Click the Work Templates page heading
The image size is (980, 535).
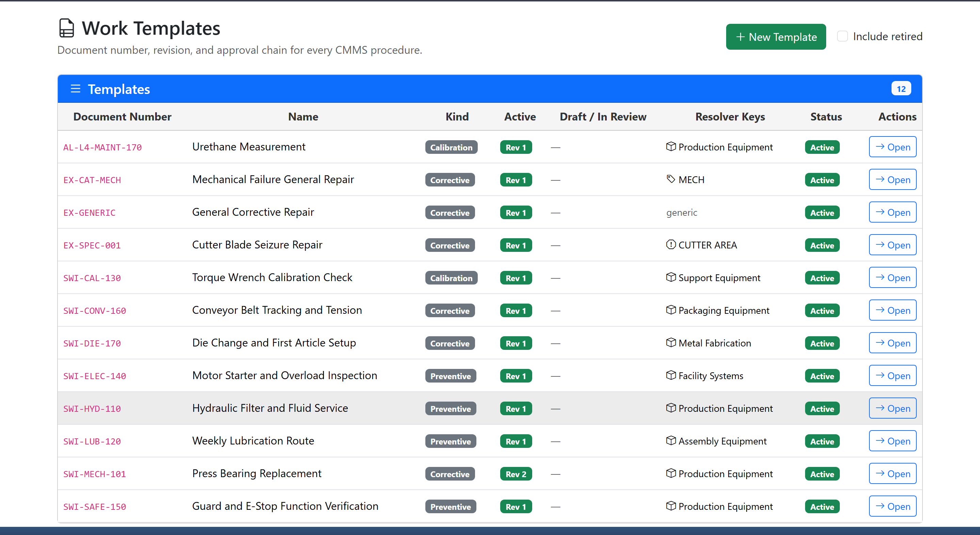point(151,28)
